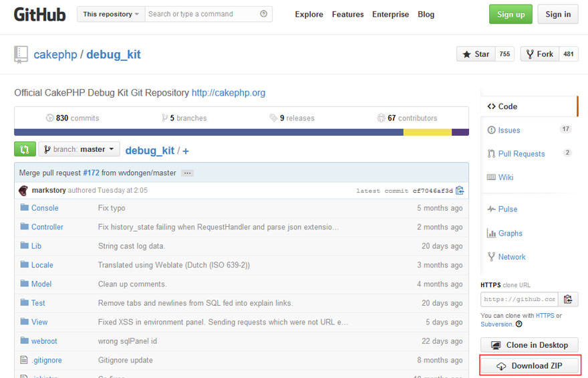The width and height of the screenshot is (588, 378).
Task: Click the repository book icon beside cakephp
Action: point(21,54)
